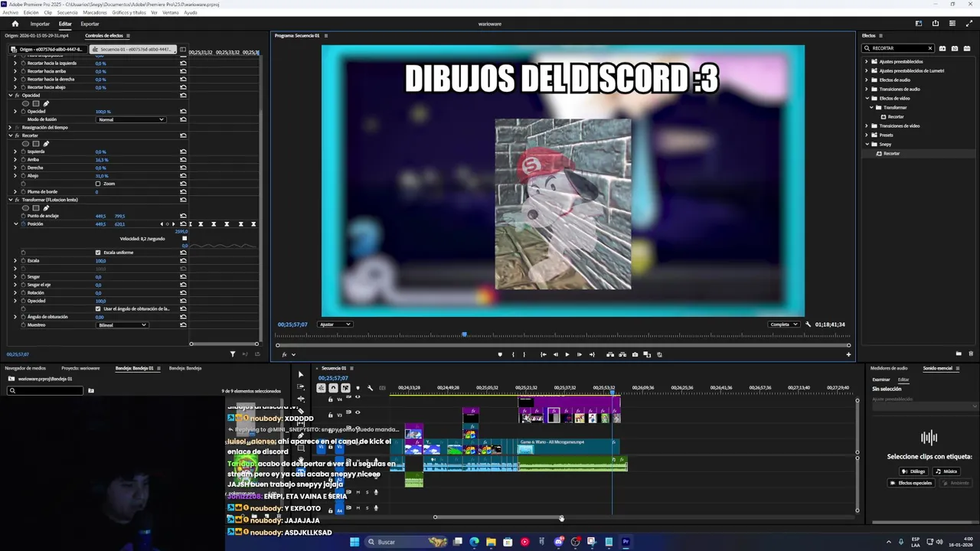
Task: Toggle fx enable for Recortar effect
Action: coord(16,135)
